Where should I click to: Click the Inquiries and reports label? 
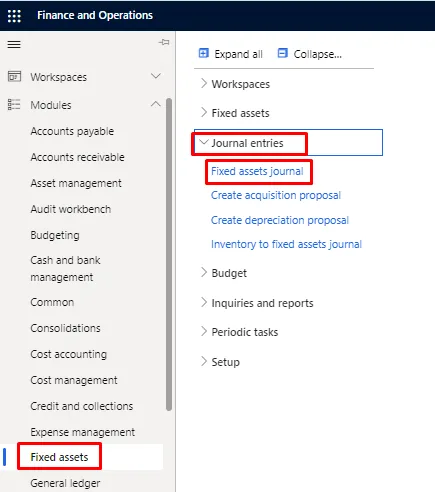[262, 303]
